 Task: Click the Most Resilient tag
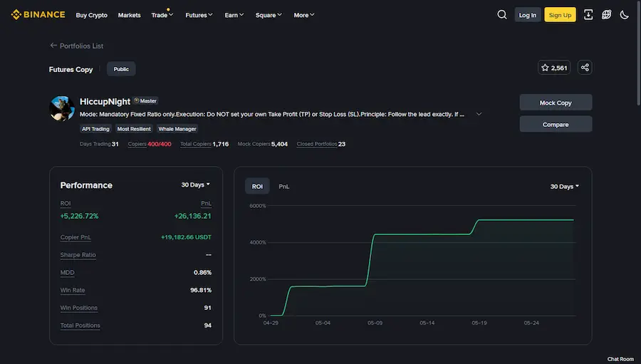tap(134, 129)
